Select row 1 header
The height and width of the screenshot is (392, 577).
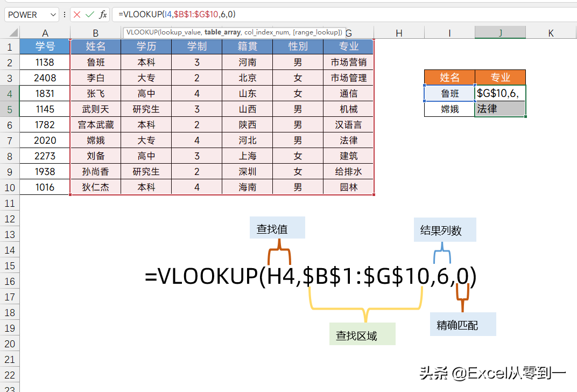coord(10,47)
